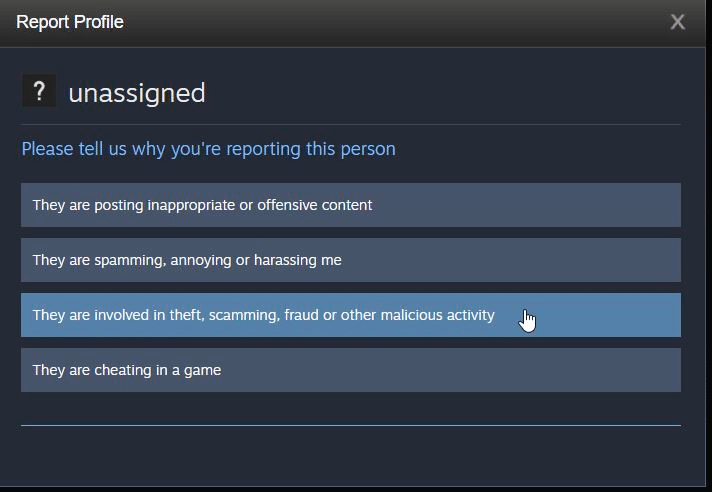Choose 'spamming, annoying or harassing me' reason
Screen dimensions: 712x492
coord(351,260)
